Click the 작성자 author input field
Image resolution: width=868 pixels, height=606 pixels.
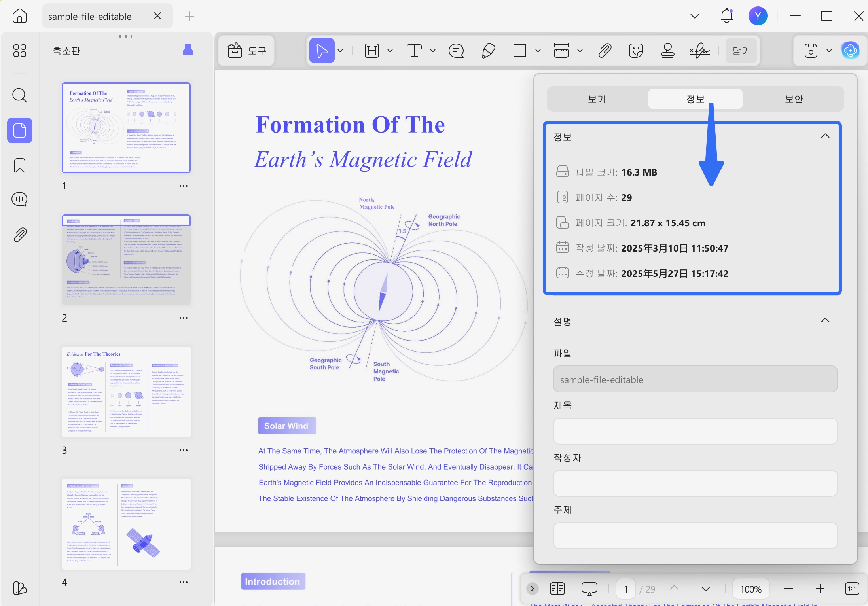(695, 483)
